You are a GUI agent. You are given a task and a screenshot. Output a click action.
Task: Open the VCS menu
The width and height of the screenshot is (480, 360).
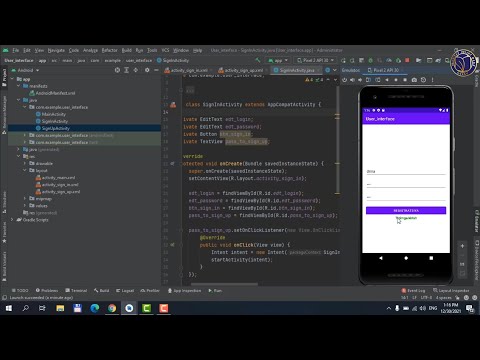[165, 50]
